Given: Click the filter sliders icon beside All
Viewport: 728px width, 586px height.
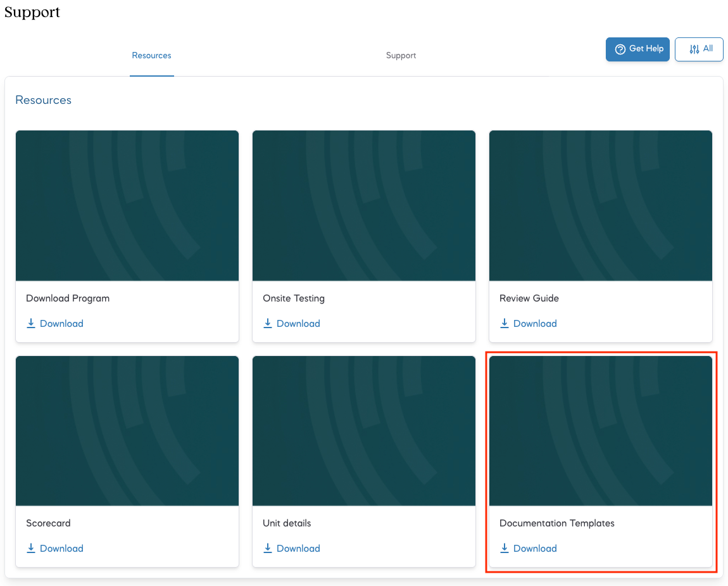Looking at the screenshot, I should coord(694,49).
